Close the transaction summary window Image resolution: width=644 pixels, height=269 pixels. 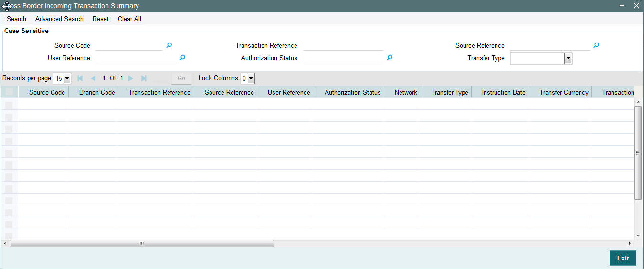[x=636, y=6]
